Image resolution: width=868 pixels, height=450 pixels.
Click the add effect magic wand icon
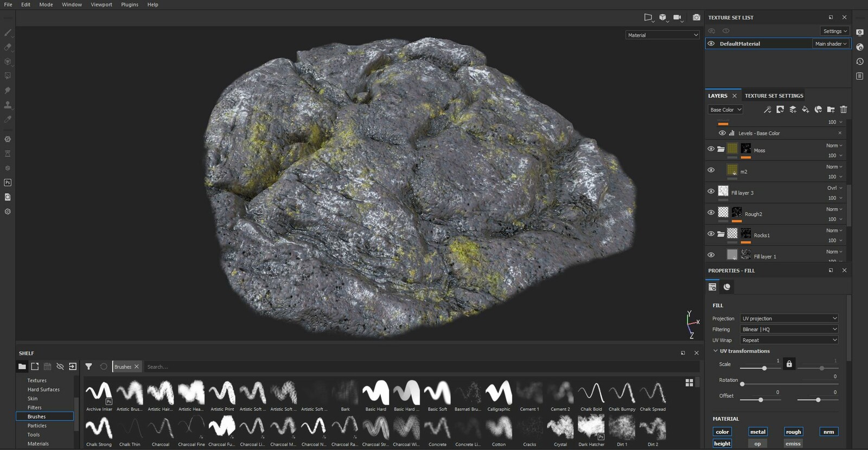coord(767,110)
